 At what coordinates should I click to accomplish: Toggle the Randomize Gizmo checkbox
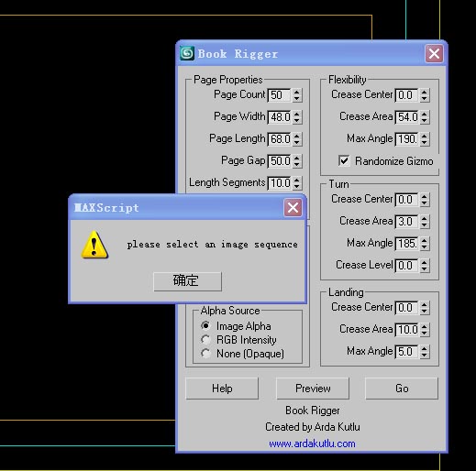coord(344,160)
